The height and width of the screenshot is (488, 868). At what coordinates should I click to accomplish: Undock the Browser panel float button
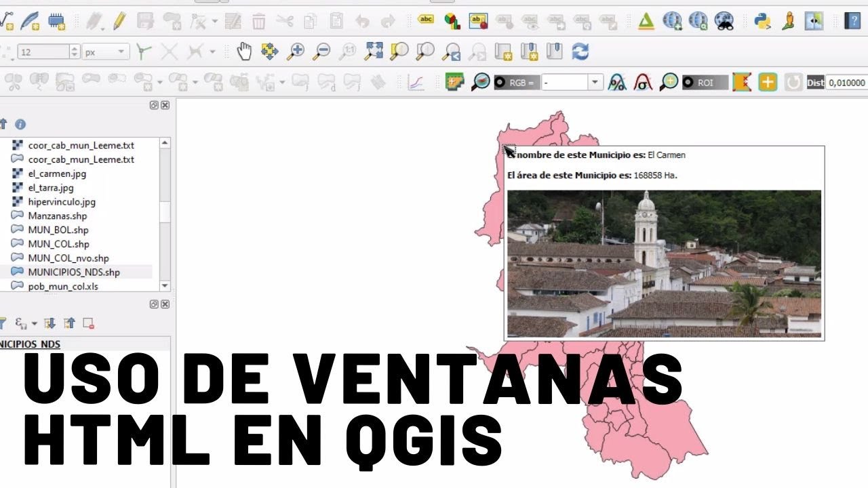[154, 105]
